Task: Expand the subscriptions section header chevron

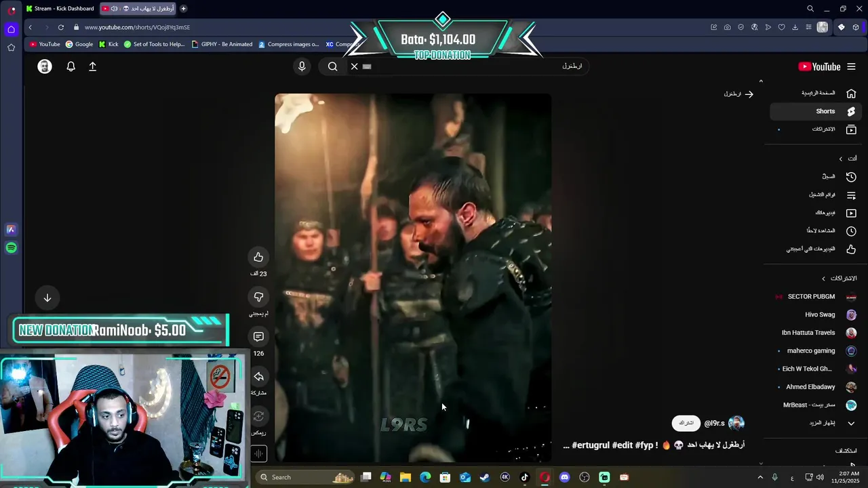Action: pos(824,279)
